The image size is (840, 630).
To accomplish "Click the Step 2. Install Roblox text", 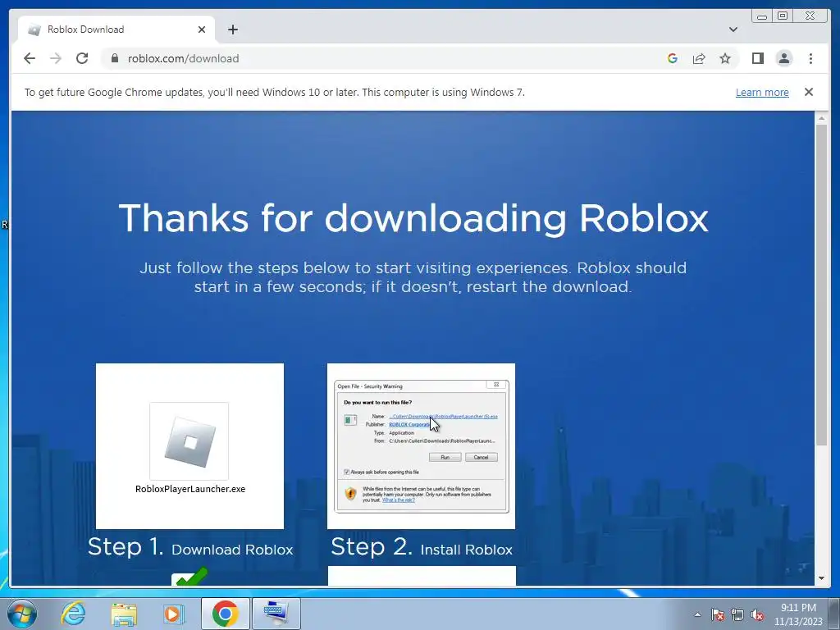I will (x=421, y=547).
